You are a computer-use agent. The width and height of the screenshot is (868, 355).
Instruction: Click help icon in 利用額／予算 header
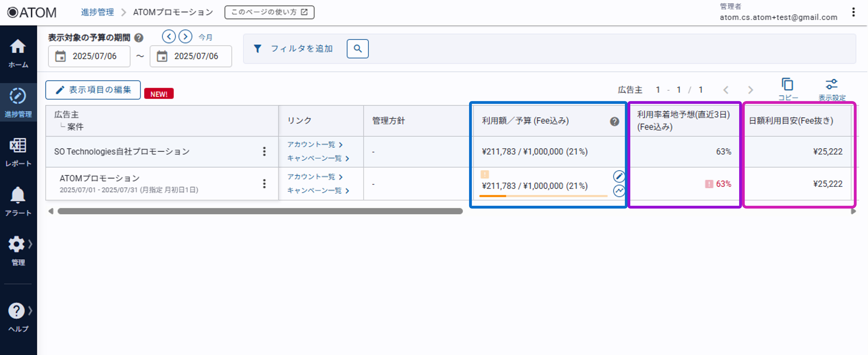pos(614,121)
